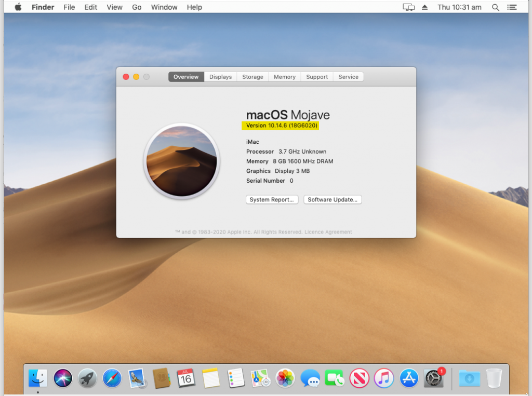Screen dimensions: 532x396
Task: Launch FaceTime from the Dock
Action: click(x=335, y=378)
